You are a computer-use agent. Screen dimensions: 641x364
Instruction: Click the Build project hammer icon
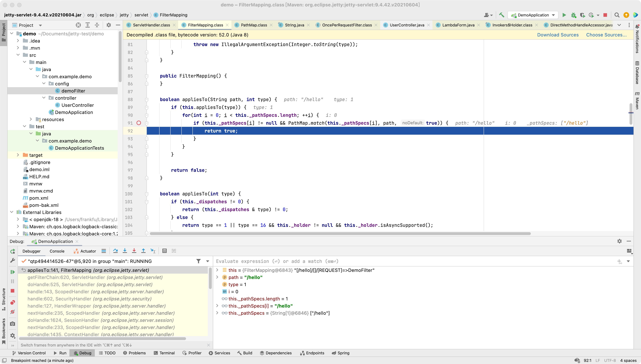(501, 15)
